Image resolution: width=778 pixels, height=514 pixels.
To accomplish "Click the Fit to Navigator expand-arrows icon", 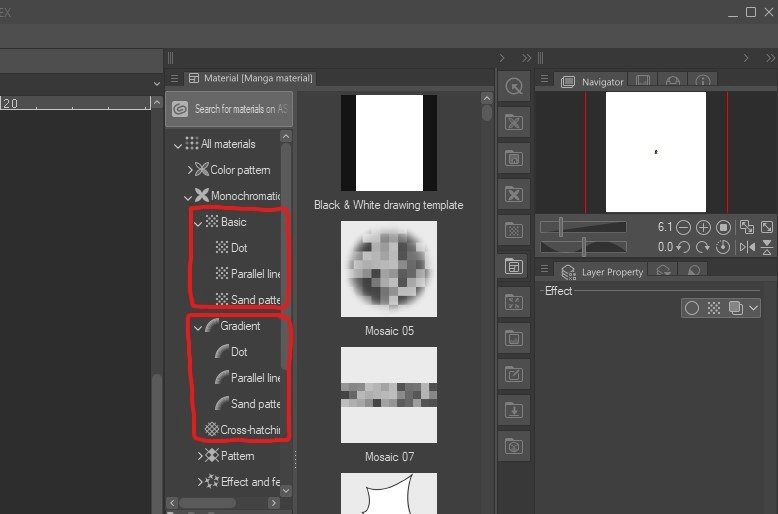I will pos(767,227).
